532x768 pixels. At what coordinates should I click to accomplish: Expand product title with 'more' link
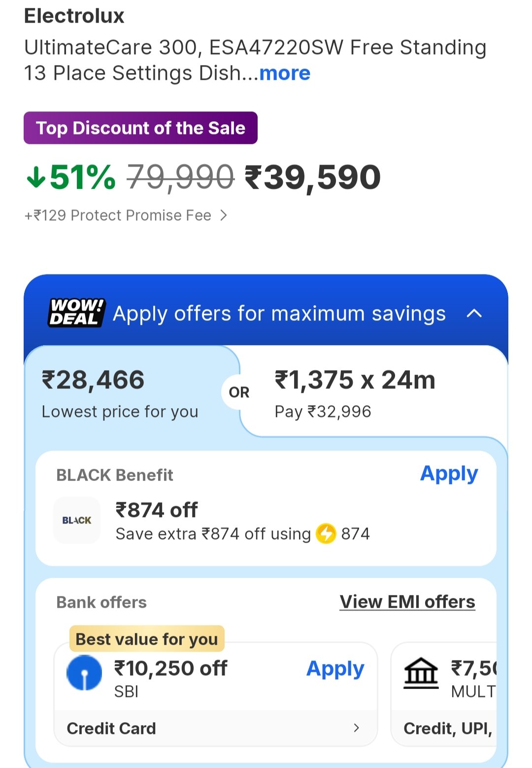285,73
